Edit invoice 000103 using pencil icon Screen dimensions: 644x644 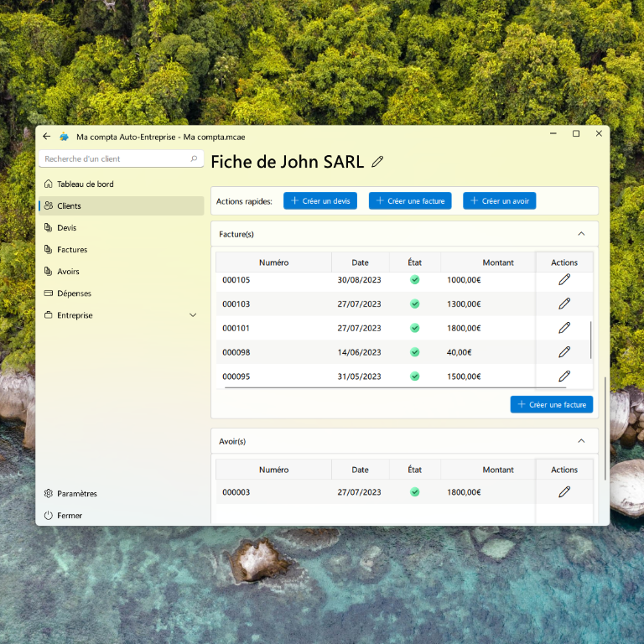point(564,304)
